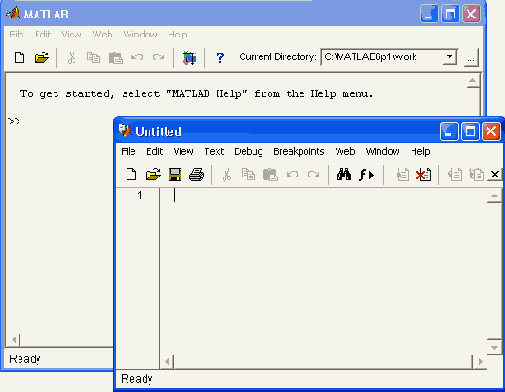Redo icon in MATLAB main toolbar
The width and height of the screenshot is (505, 392).
(158, 57)
